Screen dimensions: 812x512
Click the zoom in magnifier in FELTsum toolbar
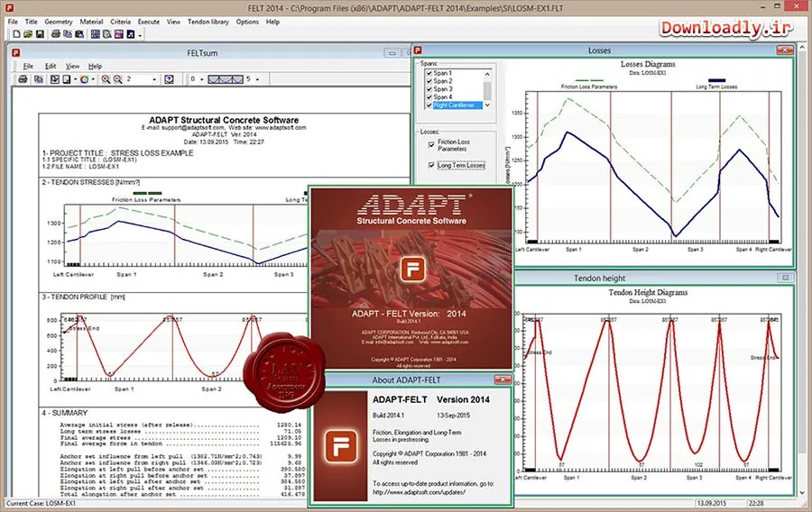click(106, 79)
